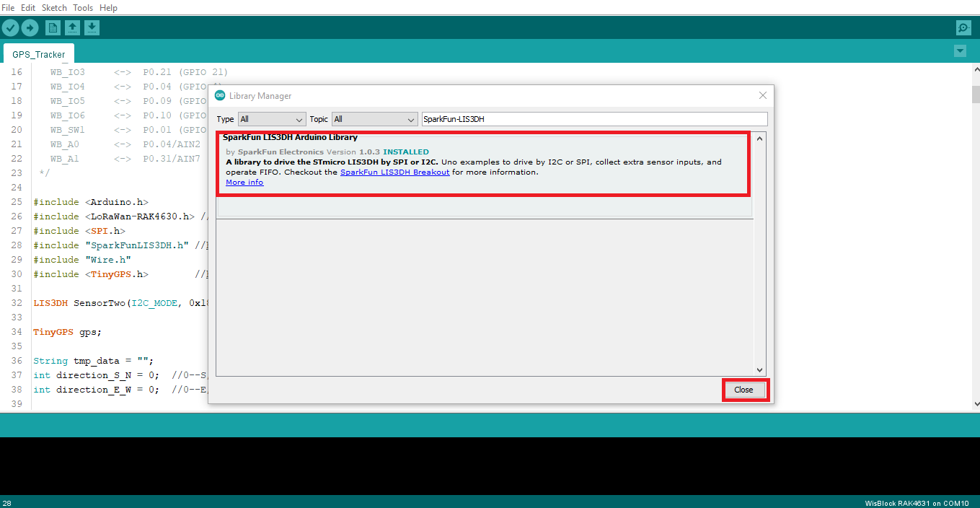Select the GPS_Tracker tab

(39, 54)
